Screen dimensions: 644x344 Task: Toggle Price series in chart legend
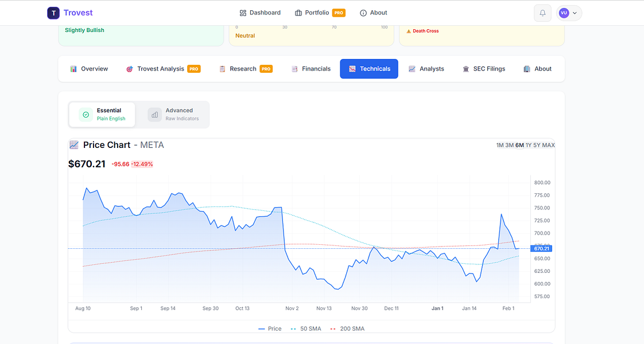[x=270, y=329]
